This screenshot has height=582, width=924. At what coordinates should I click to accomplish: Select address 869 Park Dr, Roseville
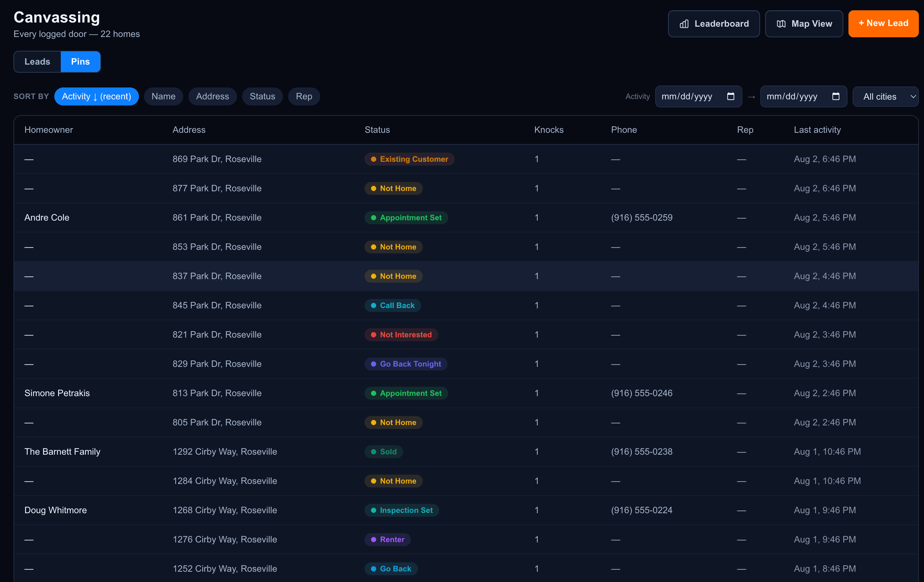click(x=217, y=159)
